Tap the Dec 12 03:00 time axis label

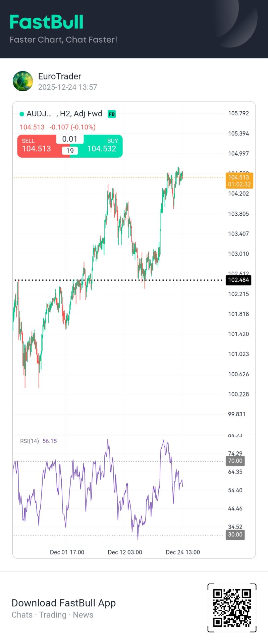pos(125,552)
